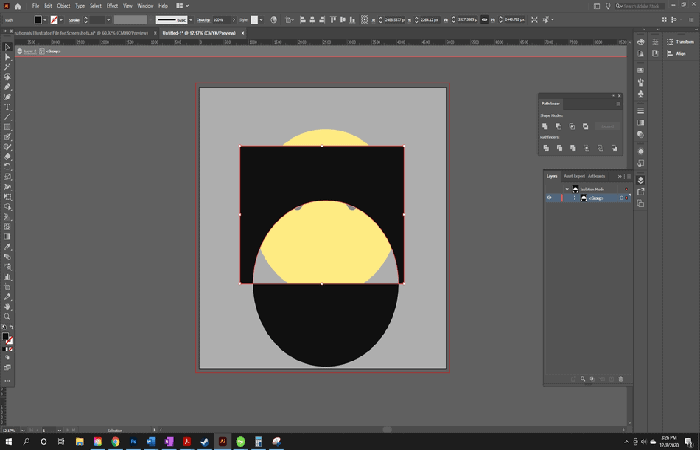
Task: Delete selection with Layers trash icon
Action: [x=621, y=379]
